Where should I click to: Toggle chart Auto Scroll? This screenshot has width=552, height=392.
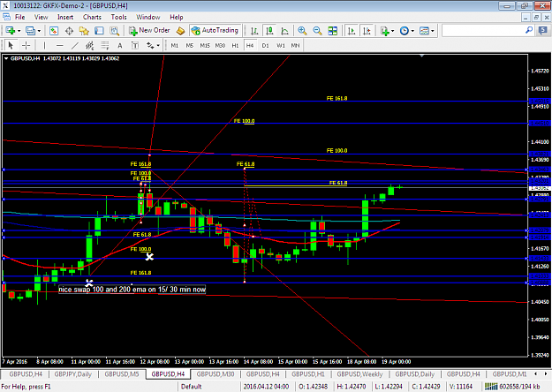[352, 31]
